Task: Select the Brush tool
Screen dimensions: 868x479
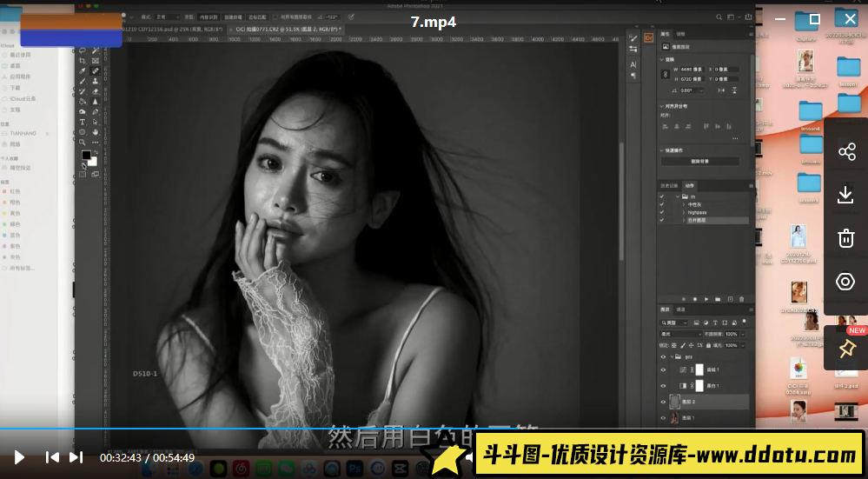Action: (82, 81)
